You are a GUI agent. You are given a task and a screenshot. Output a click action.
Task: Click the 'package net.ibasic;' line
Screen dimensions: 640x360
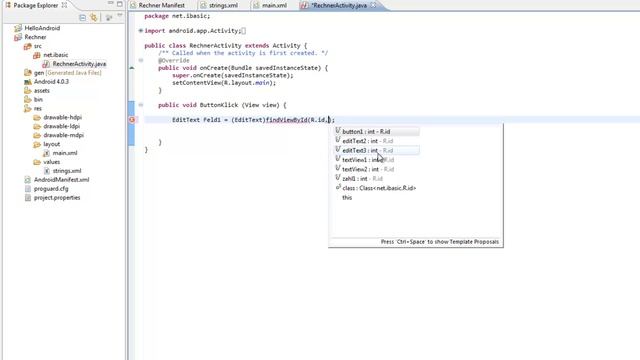point(177,16)
